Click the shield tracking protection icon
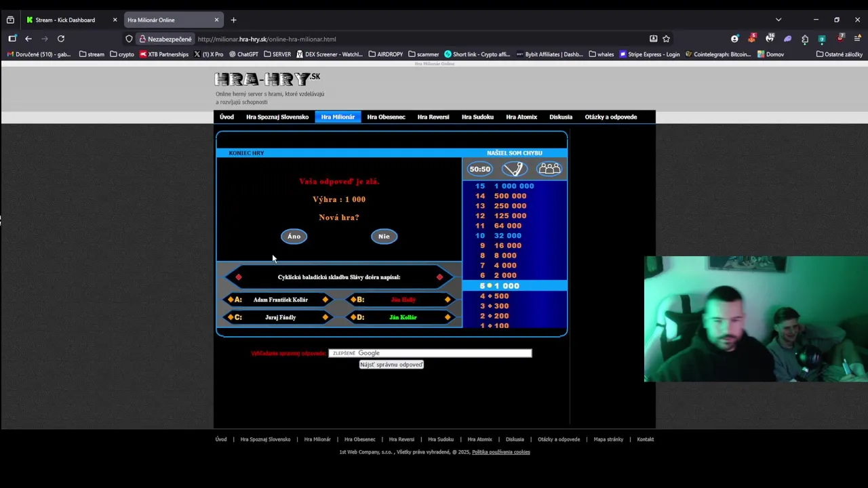This screenshot has height=488, width=868. 129,39
